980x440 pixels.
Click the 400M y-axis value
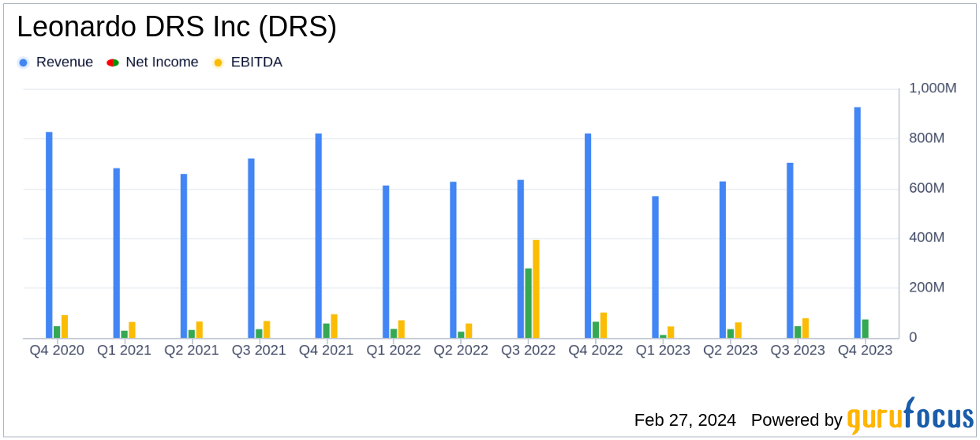[926, 238]
